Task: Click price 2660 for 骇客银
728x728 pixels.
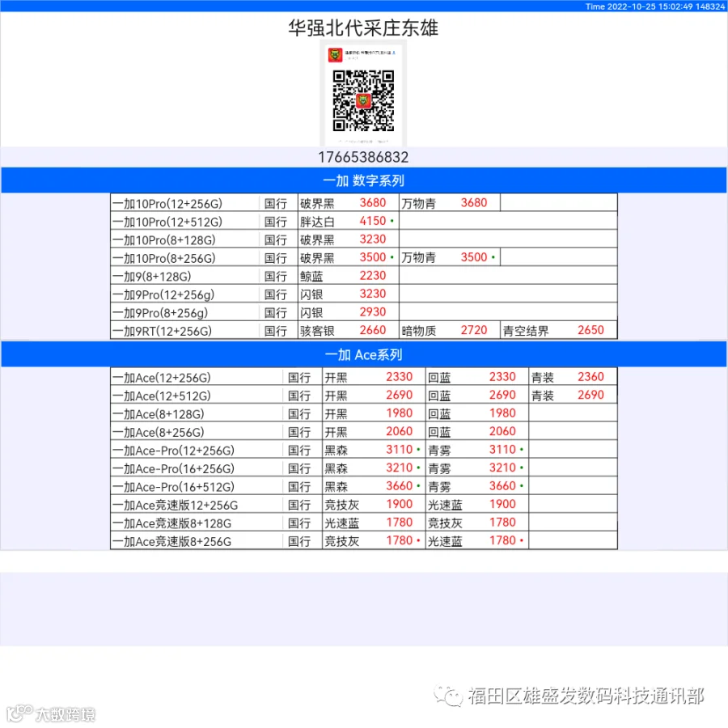Action: click(373, 330)
